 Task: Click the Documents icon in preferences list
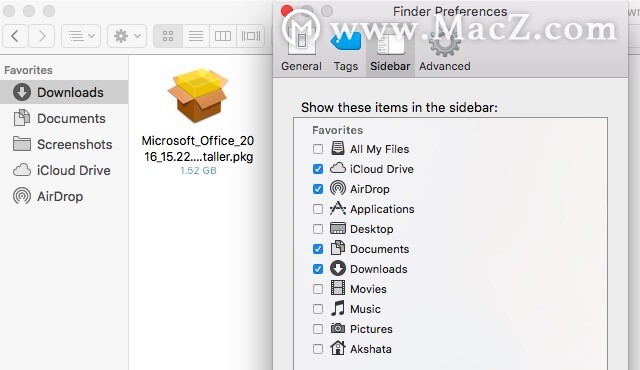(338, 248)
